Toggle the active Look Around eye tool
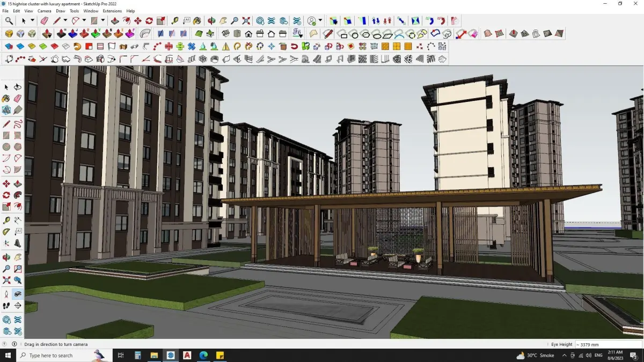 click(18, 294)
